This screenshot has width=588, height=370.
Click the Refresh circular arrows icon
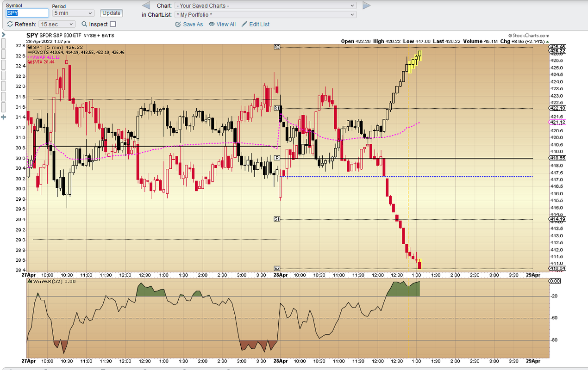(x=10, y=24)
